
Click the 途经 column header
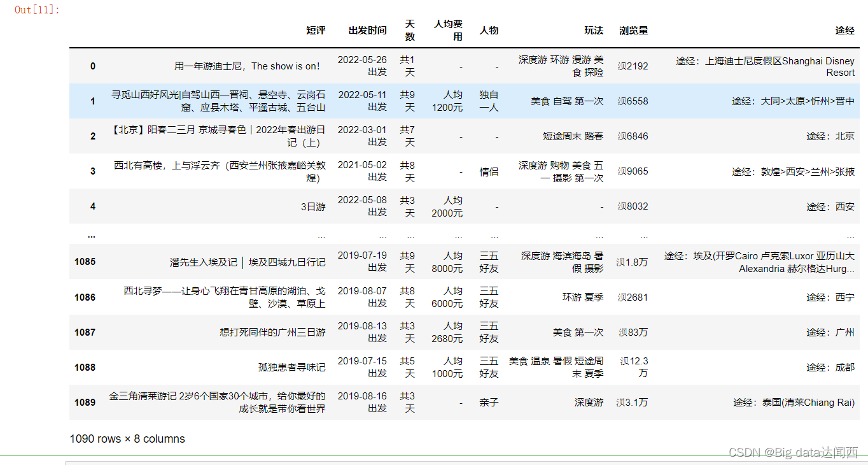(844, 31)
